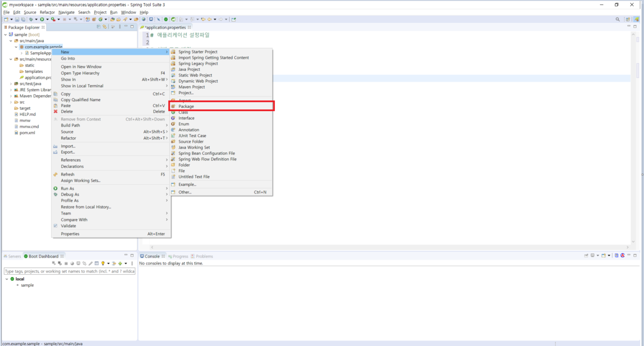Select mvnw.cmd file in the tree
This screenshot has height=346, width=644.
click(27, 127)
